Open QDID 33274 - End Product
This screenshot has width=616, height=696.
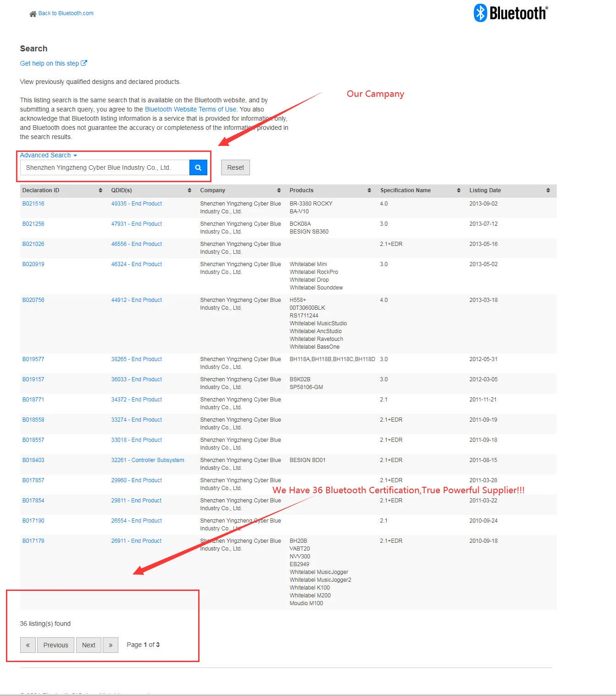coord(137,420)
